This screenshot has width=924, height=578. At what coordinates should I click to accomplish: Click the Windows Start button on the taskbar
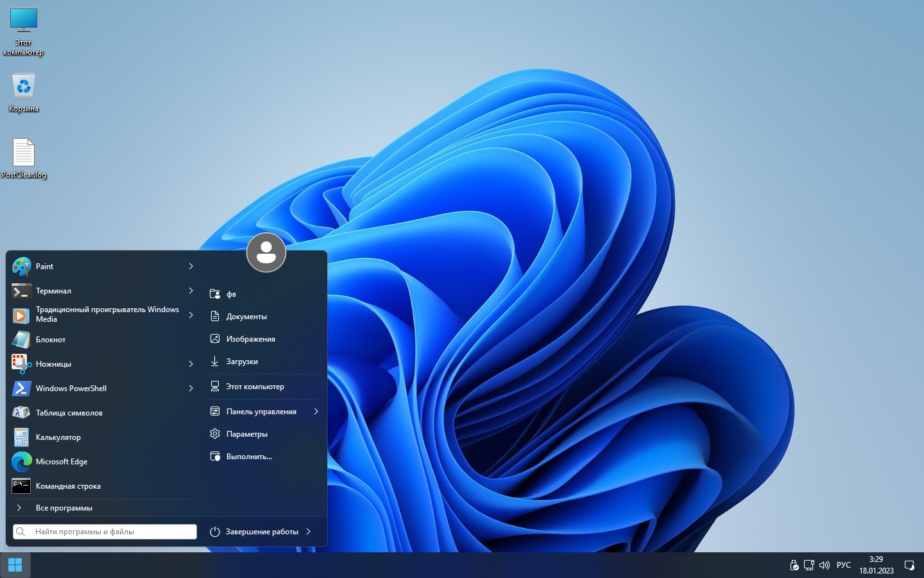pos(15,565)
